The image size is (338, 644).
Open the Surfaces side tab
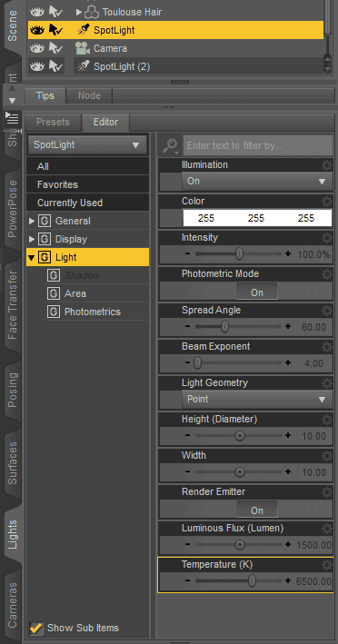coord(13,463)
